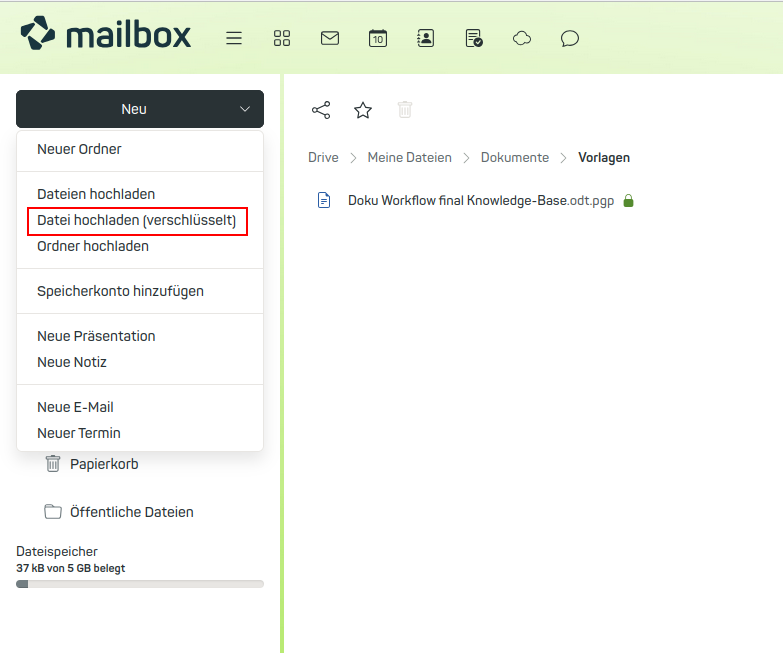Collapse the Neu dropdown button
Screen dimensions: 783x653
pos(140,109)
